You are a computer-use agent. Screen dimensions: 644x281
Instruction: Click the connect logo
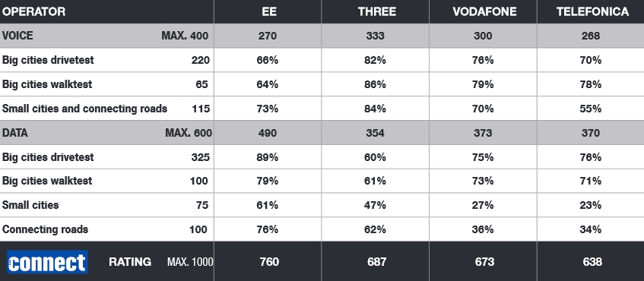pyautogui.click(x=48, y=262)
